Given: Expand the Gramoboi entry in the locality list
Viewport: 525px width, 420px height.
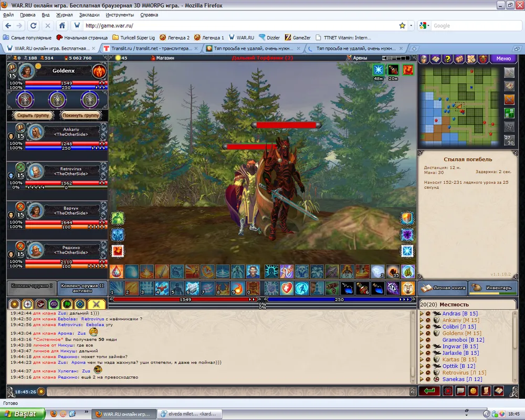Looking at the screenshot, I should (x=422, y=340).
